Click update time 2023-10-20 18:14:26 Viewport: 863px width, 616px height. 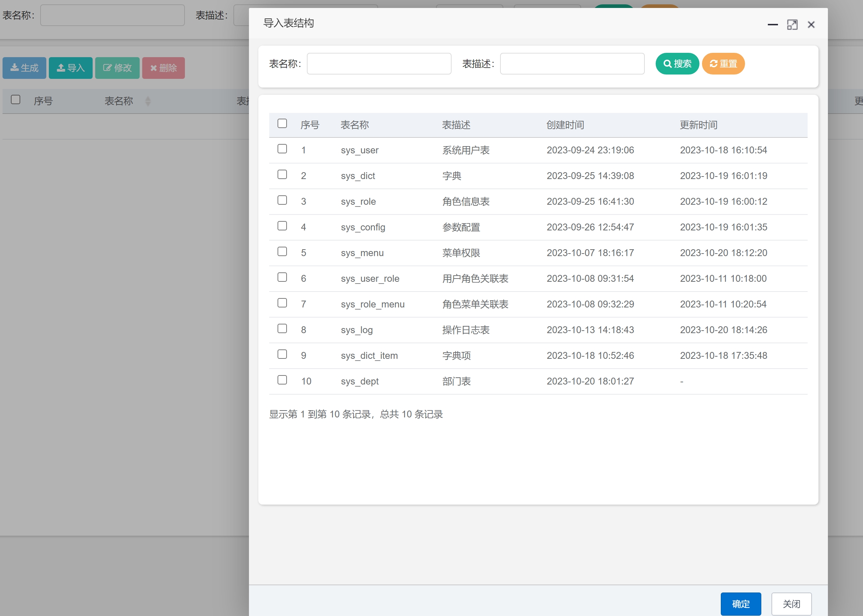pyautogui.click(x=723, y=330)
